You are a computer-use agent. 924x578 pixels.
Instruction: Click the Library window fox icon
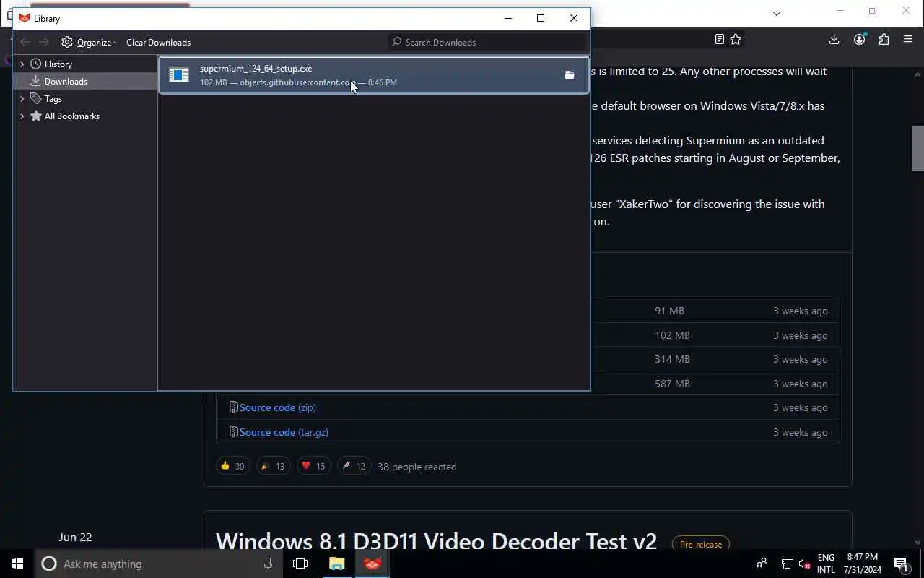click(25, 18)
